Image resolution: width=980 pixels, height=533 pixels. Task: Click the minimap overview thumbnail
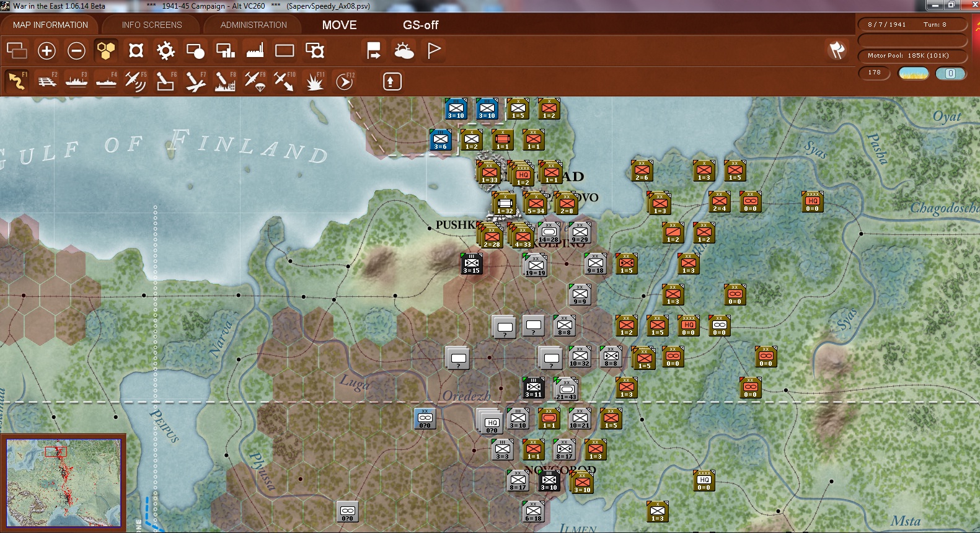[63, 483]
